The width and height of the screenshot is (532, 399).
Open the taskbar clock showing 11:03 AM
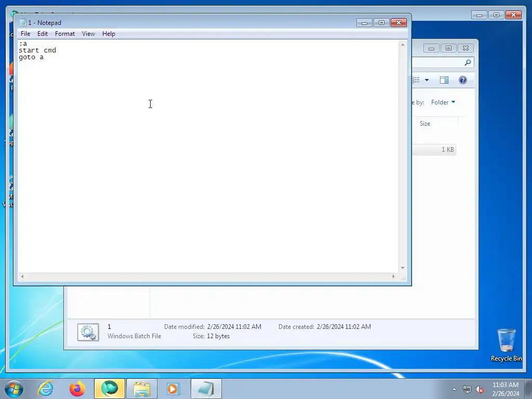coord(505,389)
